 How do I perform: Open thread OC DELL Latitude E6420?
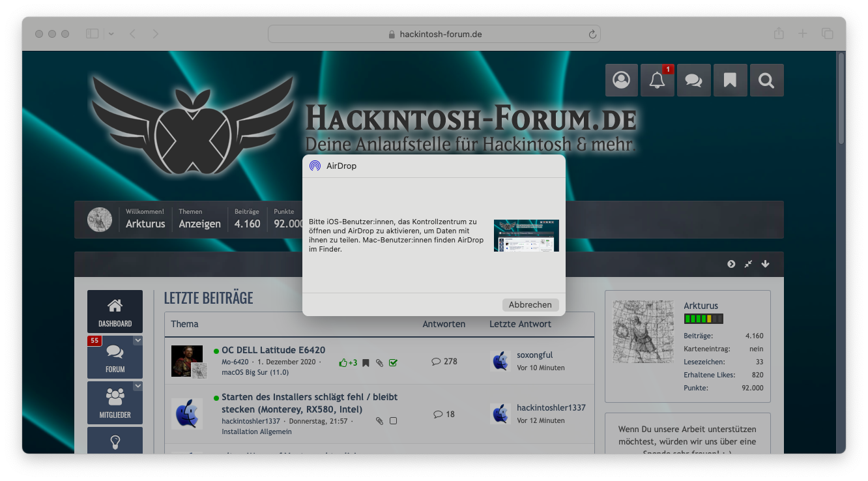273,350
